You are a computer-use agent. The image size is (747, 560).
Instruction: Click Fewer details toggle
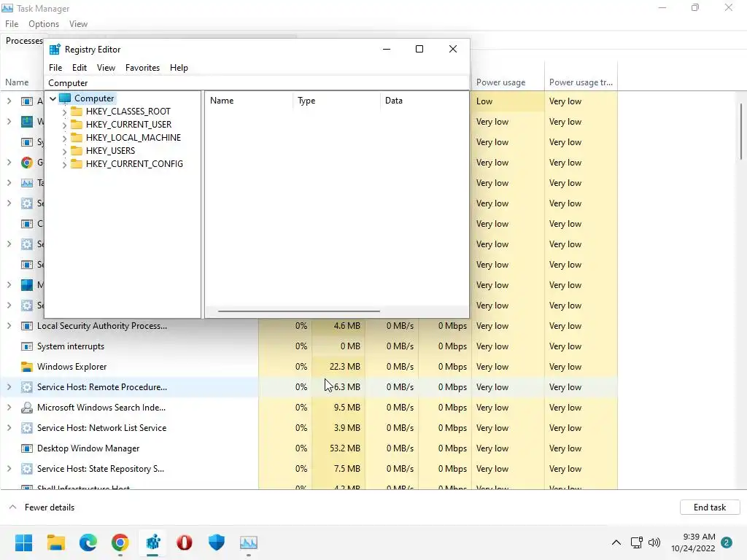(x=42, y=507)
